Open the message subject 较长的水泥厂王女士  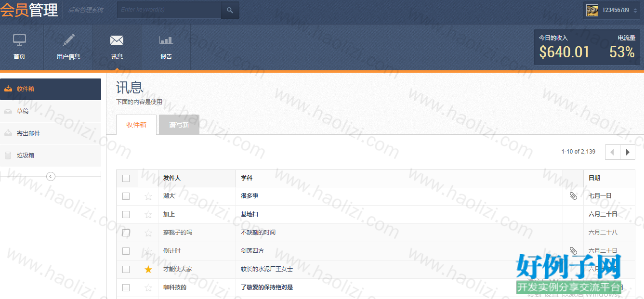tap(267, 269)
